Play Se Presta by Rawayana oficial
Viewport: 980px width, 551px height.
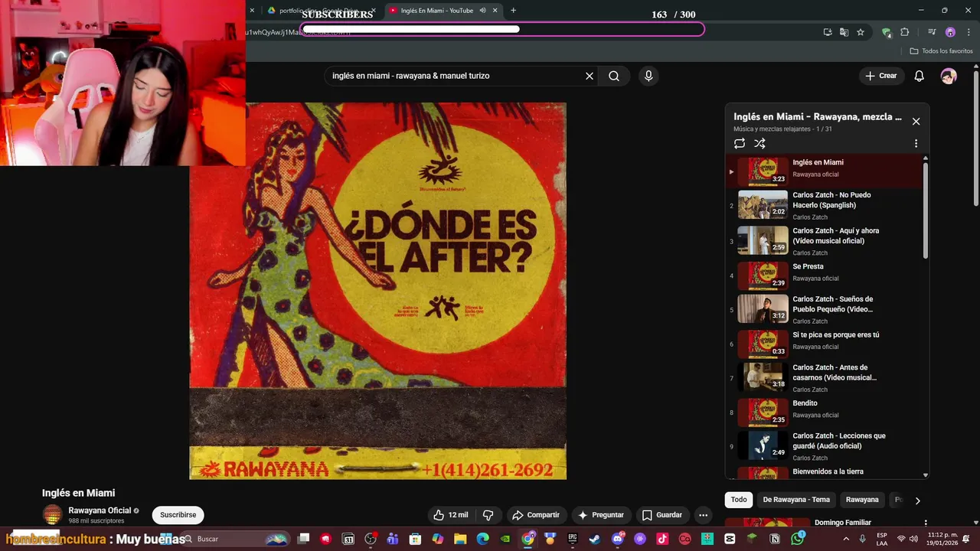(825, 275)
